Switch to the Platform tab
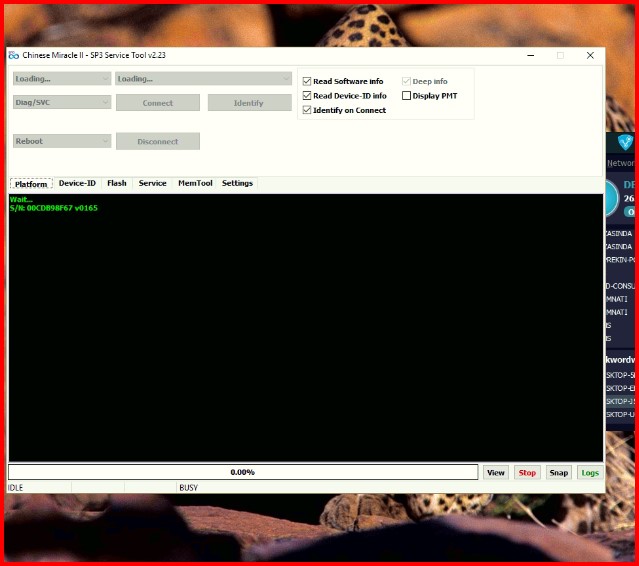The height and width of the screenshot is (566, 639). pos(31,184)
